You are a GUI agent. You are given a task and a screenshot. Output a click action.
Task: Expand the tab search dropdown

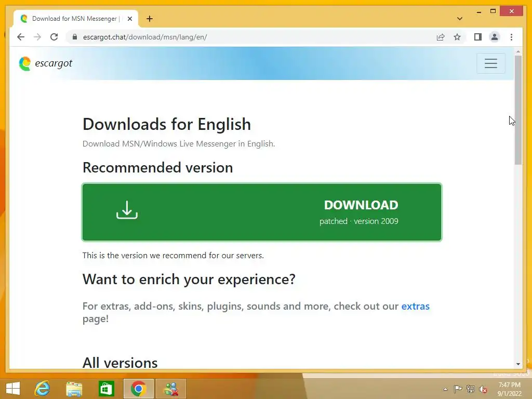pos(460,19)
